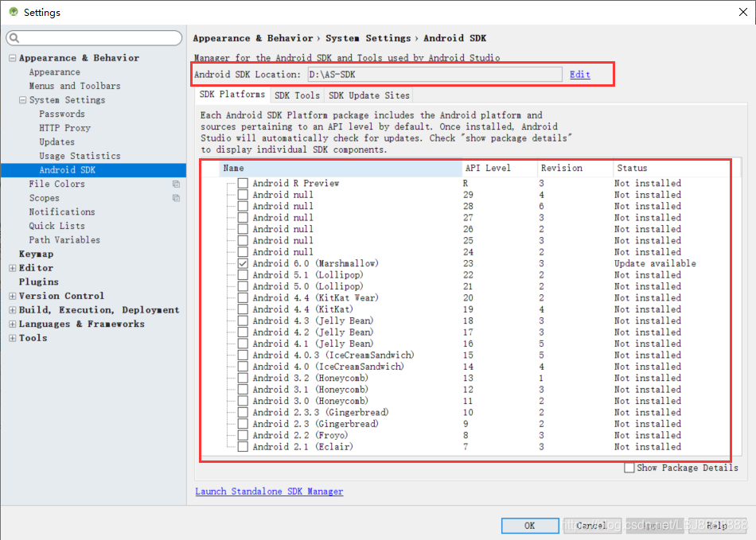
Task: Click the Update available status text
Action: point(655,263)
